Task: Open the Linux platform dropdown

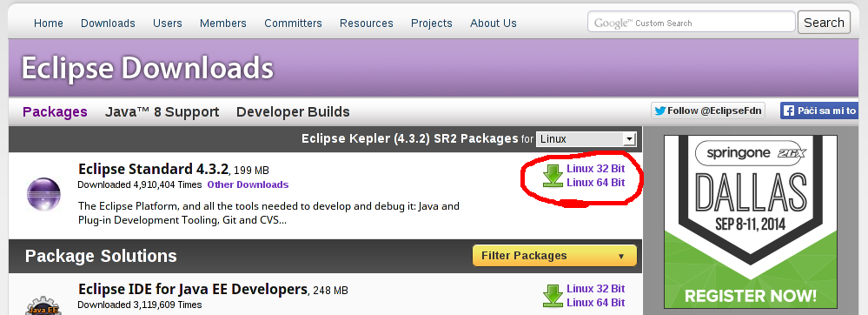Action: [586, 138]
